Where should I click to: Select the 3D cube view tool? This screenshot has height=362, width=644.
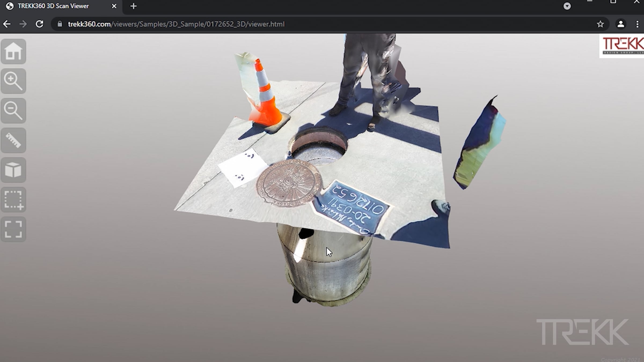pos(13,170)
